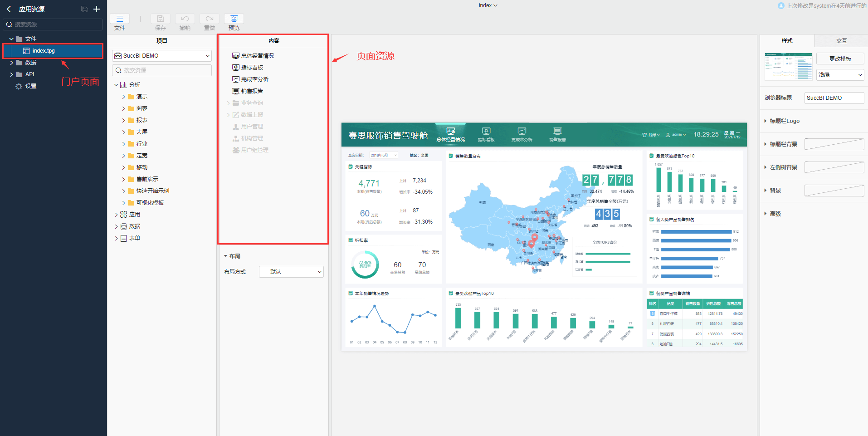Click the 浏览器标题 input field

click(834, 98)
